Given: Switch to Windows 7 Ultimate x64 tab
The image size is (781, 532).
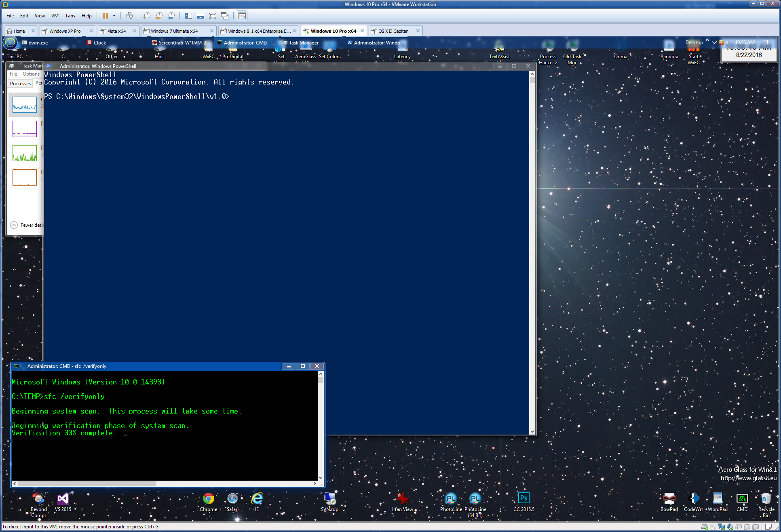Looking at the screenshot, I should click(x=174, y=31).
